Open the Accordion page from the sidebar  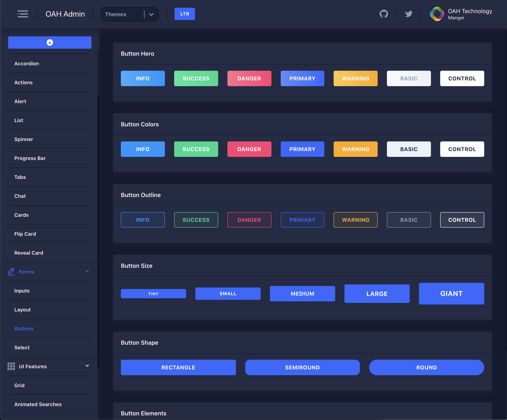[27, 63]
